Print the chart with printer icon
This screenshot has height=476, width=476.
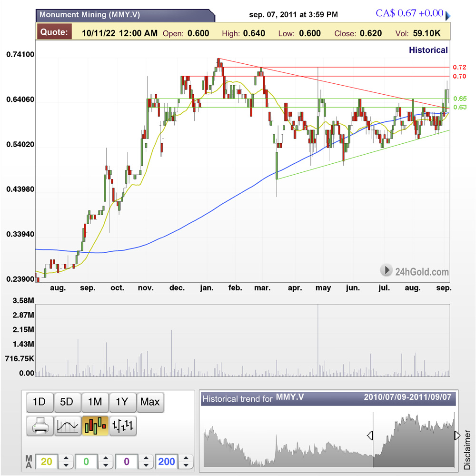click(x=40, y=426)
